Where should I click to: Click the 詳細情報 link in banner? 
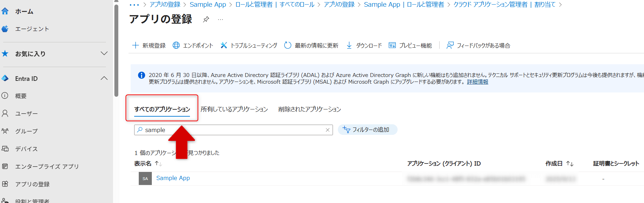[x=477, y=82]
